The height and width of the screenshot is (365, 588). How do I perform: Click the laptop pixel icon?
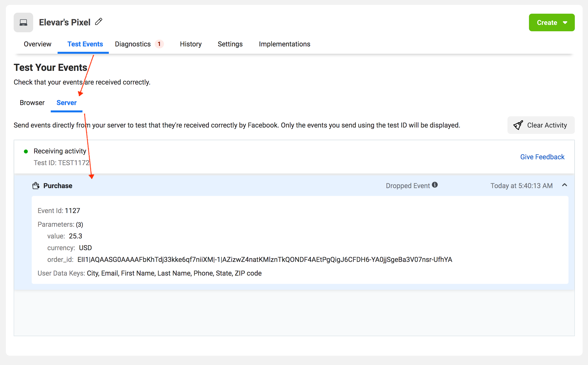[23, 22]
